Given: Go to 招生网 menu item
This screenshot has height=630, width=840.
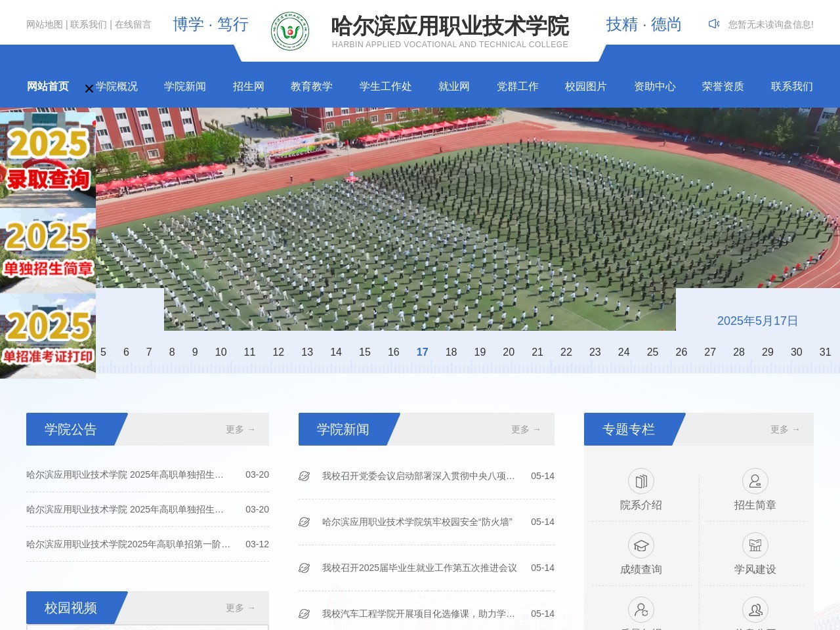Looking at the screenshot, I should [249, 87].
